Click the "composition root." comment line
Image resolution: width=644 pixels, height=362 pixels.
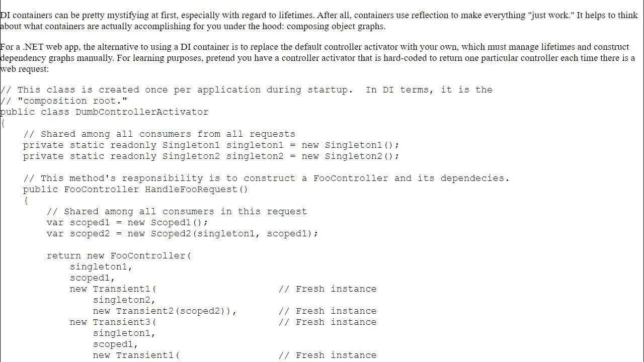64,101
